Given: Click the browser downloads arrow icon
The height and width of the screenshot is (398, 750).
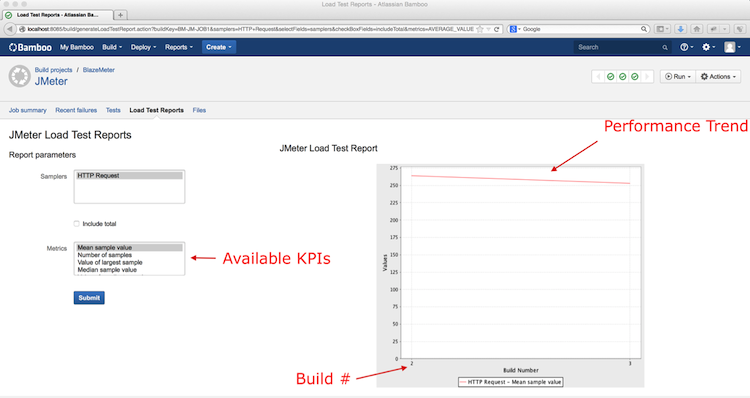Looking at the screenshot, I should click(680, 29).
